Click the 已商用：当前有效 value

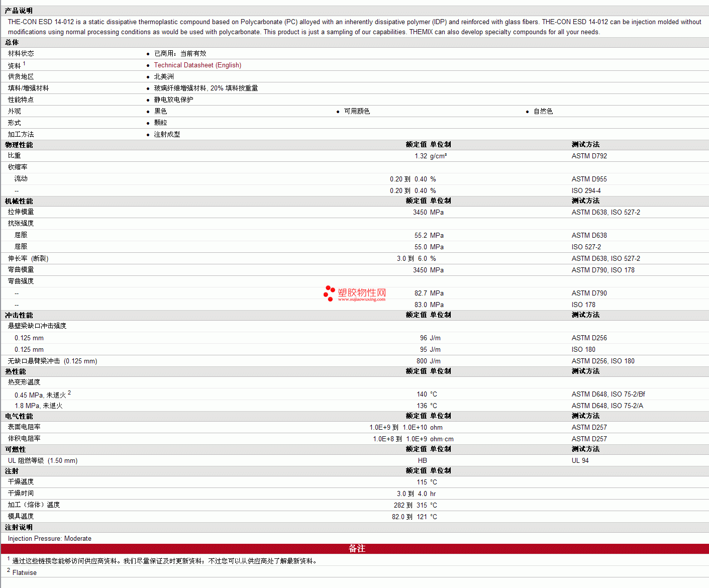[x=180, y=53]
